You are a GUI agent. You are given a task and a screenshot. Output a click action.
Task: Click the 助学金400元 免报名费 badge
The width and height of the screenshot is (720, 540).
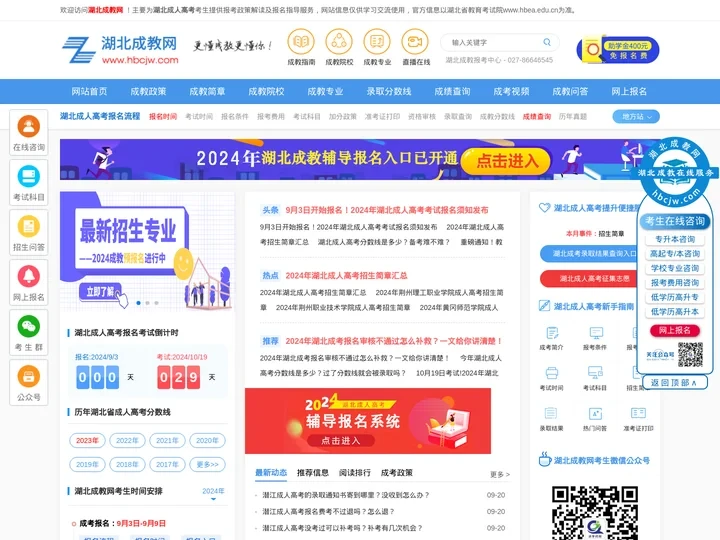pos(618,50)
